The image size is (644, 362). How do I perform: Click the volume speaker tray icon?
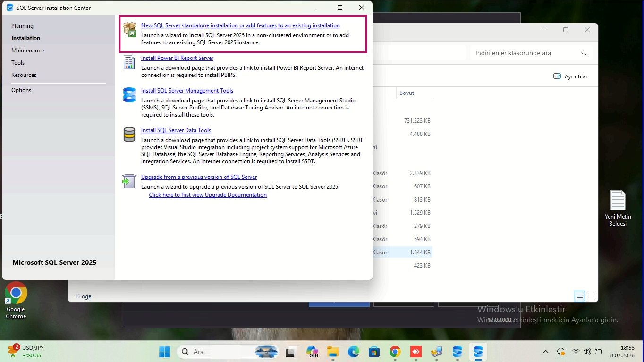point(587,352)
